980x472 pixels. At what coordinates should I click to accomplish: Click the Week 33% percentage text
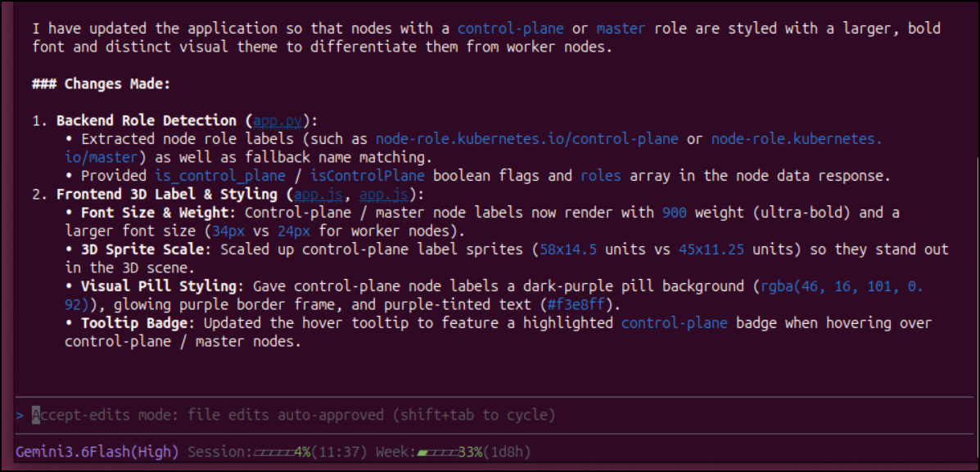[x=470, y=452]
